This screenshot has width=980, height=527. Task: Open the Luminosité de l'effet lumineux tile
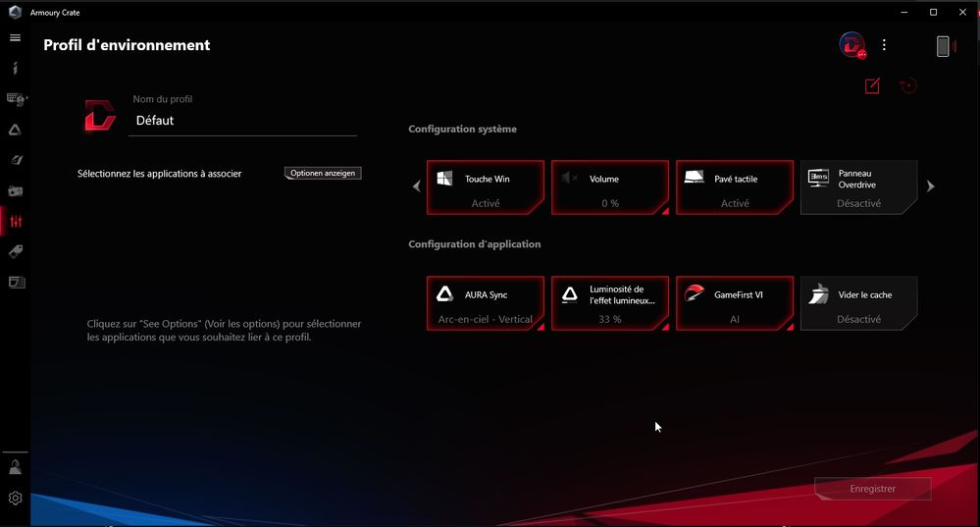point(610,303)
